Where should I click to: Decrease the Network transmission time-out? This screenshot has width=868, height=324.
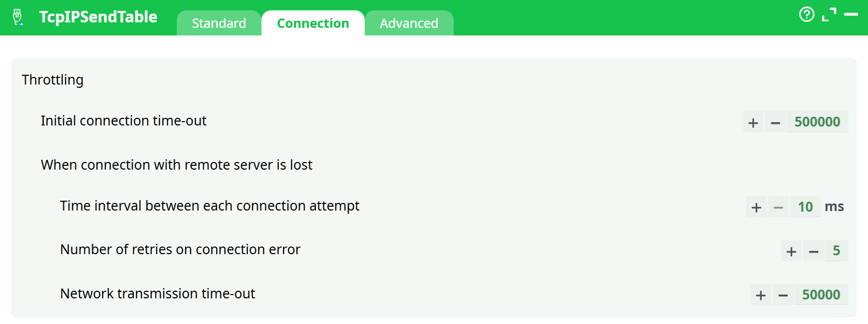783,295
